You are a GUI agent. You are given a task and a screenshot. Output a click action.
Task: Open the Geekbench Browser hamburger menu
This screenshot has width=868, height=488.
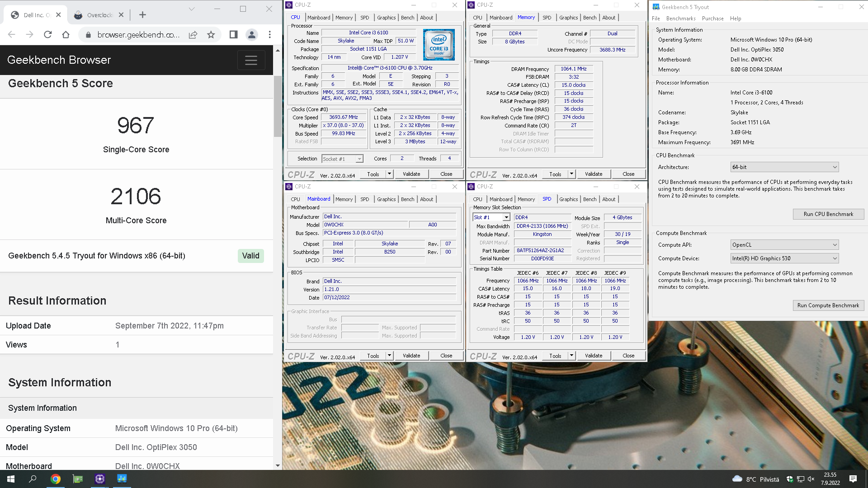pos(251,60)
